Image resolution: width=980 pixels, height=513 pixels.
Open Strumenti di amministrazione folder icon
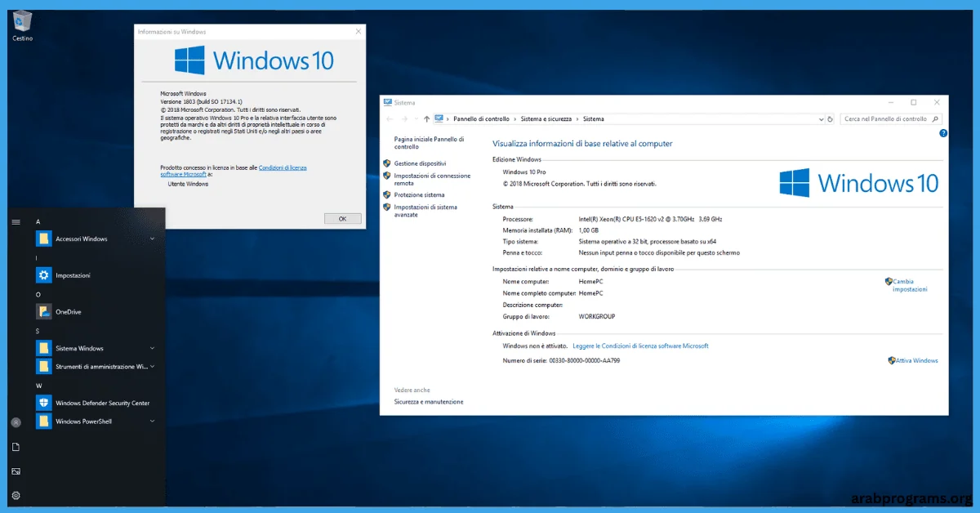pos(43,367)
